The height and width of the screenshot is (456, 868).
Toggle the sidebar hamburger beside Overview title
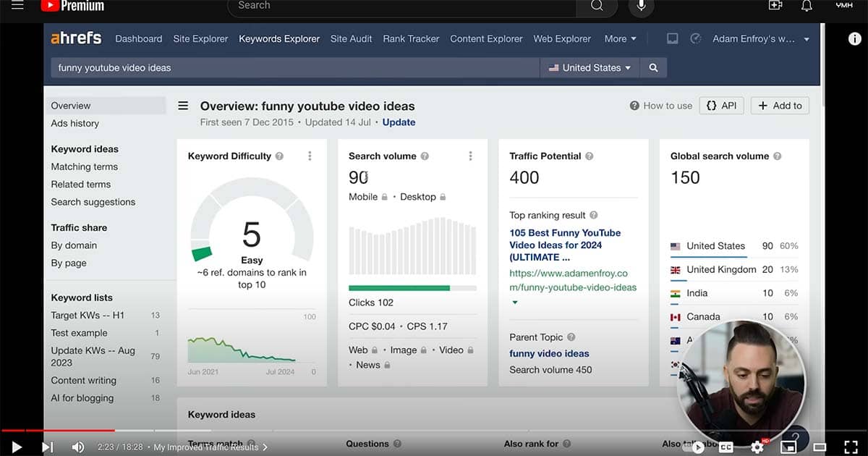click(183, 106)
